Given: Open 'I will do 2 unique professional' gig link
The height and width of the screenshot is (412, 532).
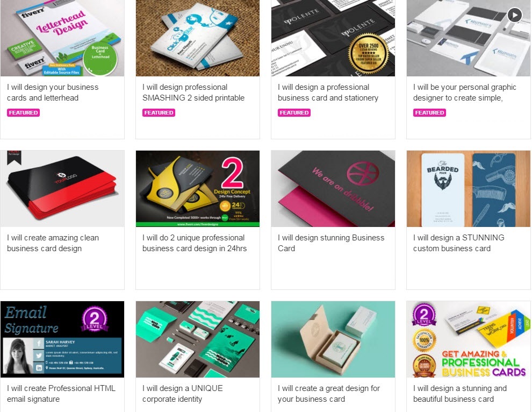Looking at the screenshot, I should (x=195, y=243).
